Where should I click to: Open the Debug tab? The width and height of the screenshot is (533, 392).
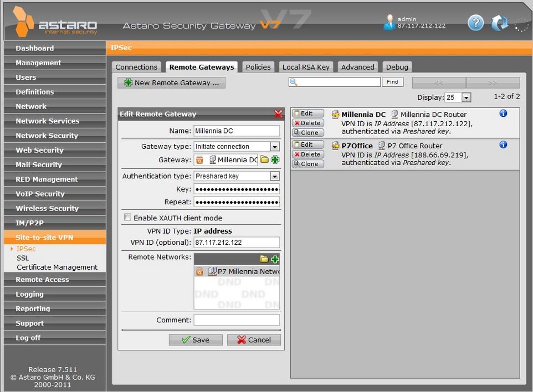pyautogui.click(x=397, y=67)
